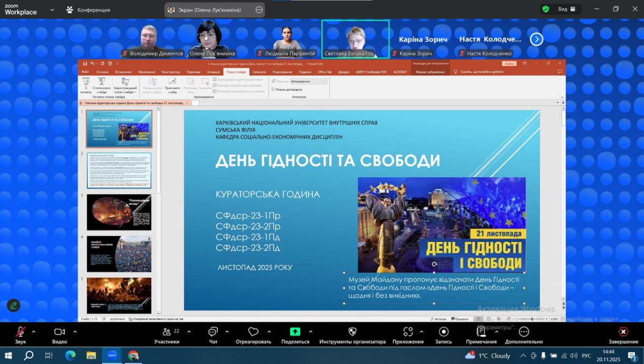The image size is (644, 364).
Task: Open the Приложения apps icon
Action: [408, 332]
